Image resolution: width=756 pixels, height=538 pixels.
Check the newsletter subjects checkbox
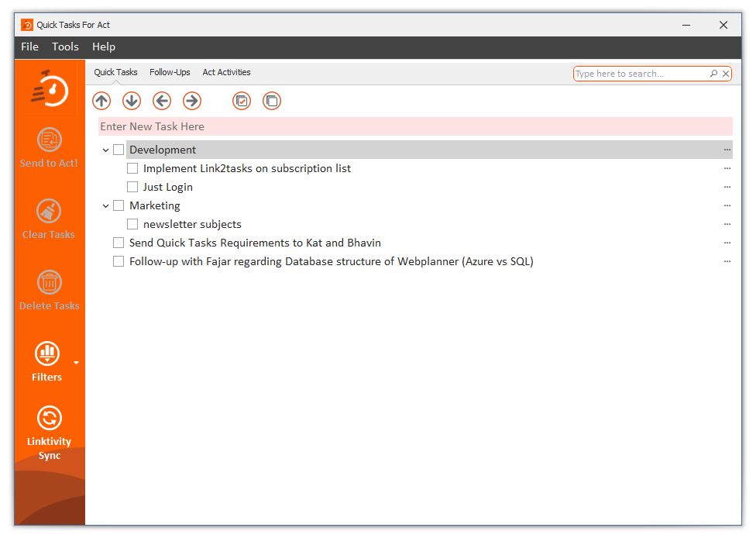point(132,224)
